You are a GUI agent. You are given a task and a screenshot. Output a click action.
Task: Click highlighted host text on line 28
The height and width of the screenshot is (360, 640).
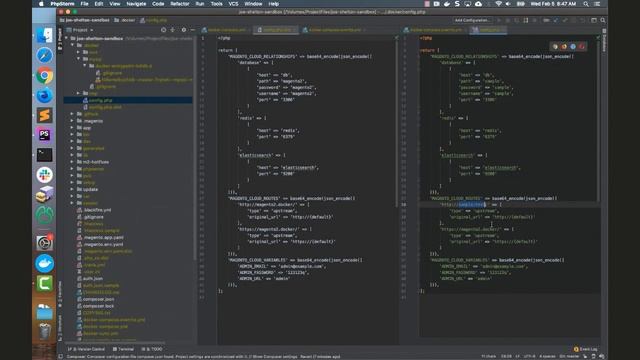click(x=472, y=204)
